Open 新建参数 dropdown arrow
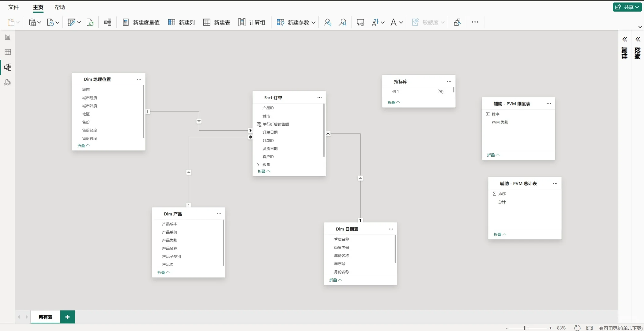This screenshot has height=331, width=644. coord(313,22)
